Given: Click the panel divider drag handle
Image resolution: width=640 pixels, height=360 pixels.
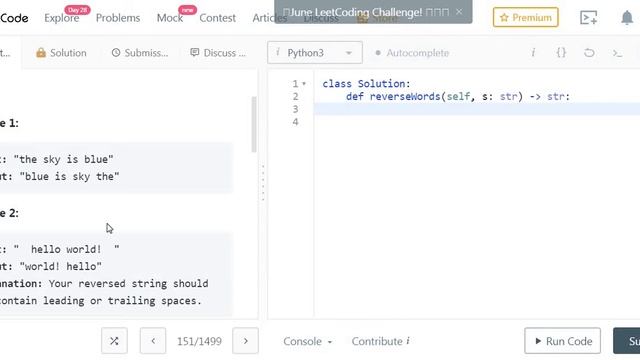Looking at the screenshot, I should 263,183.
